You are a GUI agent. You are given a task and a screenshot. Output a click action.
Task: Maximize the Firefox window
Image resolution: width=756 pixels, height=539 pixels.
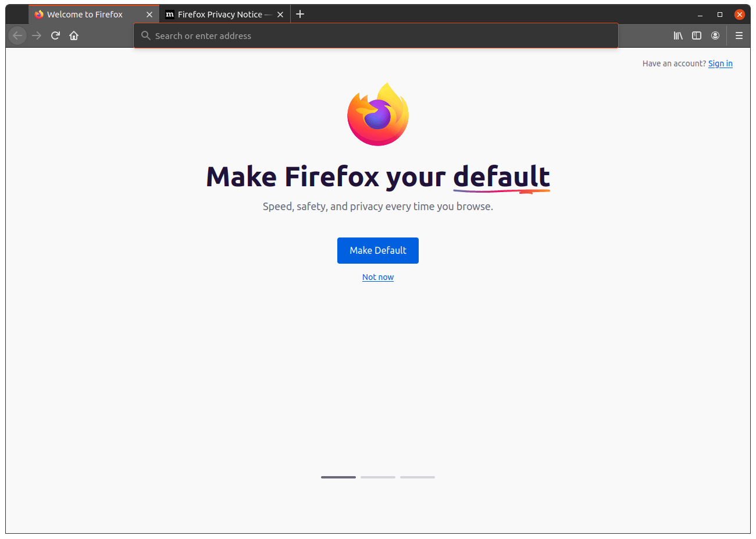click(720, 15)
